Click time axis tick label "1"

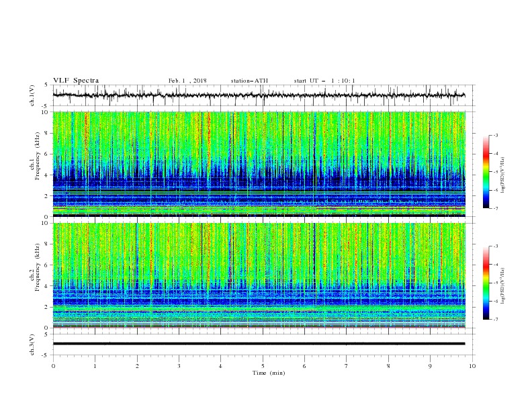coord(95,366)
